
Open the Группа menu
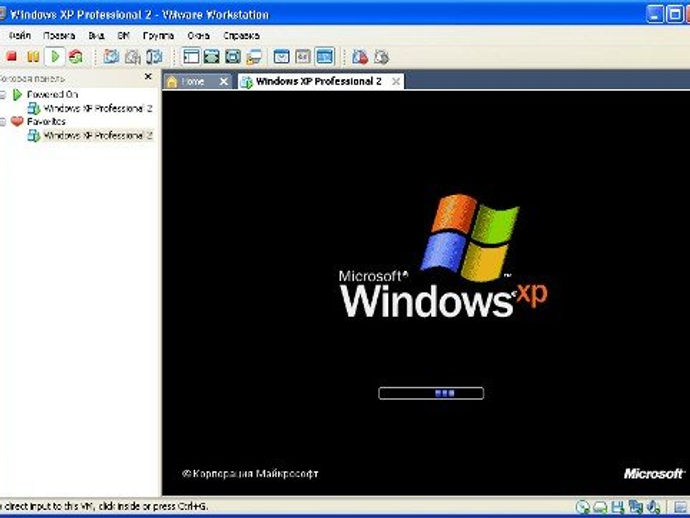pos(158,36)
